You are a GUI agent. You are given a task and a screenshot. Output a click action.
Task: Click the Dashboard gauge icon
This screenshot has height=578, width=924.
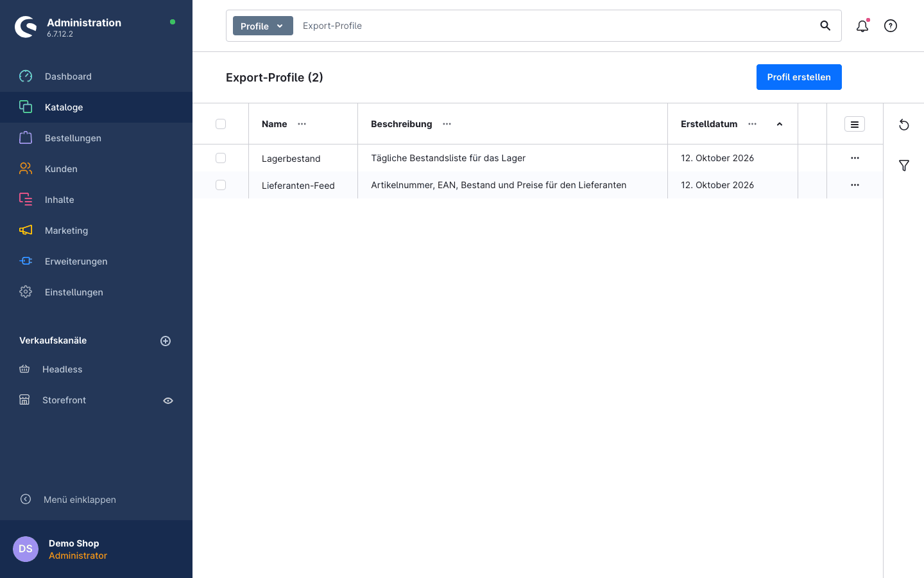click(x=26, y=76)
